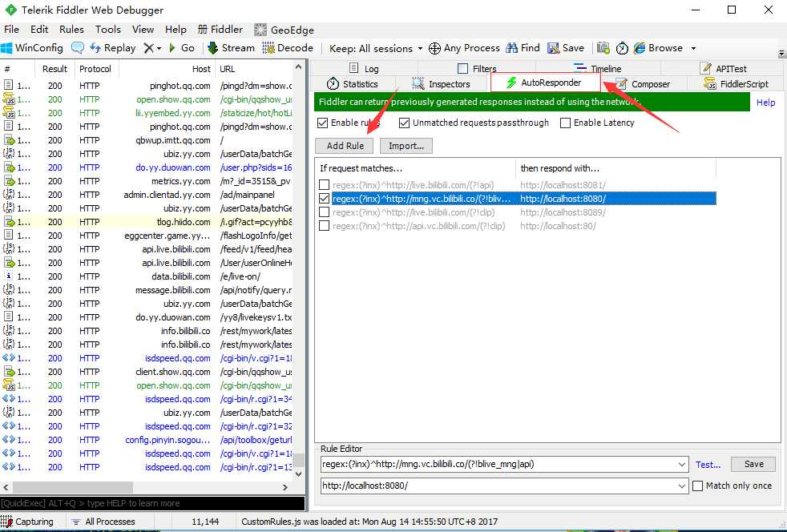This screenshot has height=532, width=787.
Task: Open the Inspectors tab
Action: click(441, 84)
